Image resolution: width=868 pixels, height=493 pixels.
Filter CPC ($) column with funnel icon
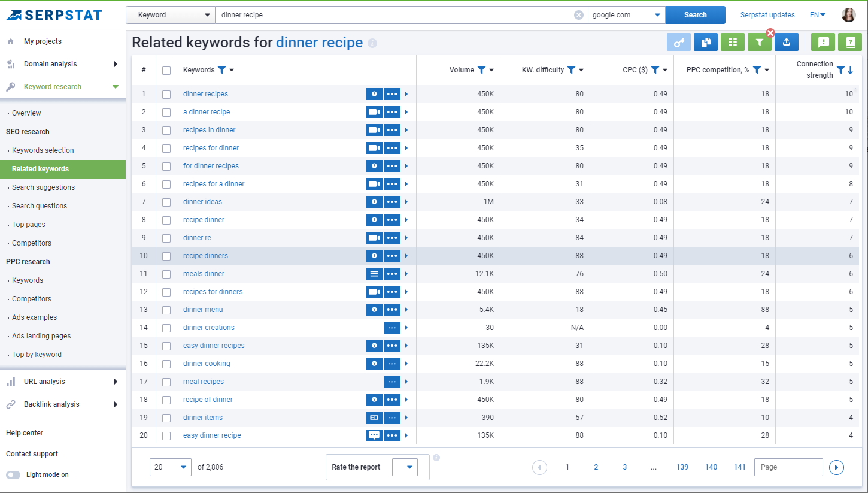pyautogui.click(x=655, y=70)
